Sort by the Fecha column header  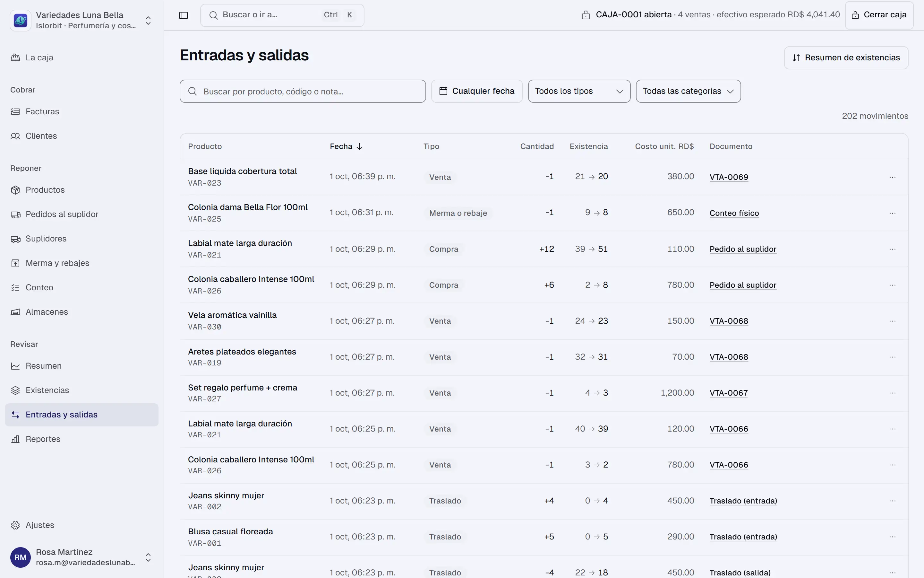coord(346,146)
